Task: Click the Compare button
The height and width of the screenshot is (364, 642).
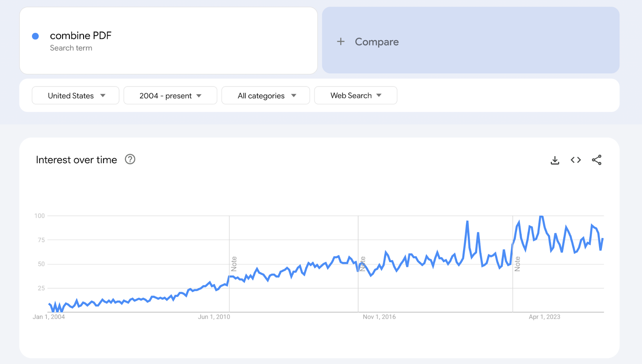Action: 376,42
